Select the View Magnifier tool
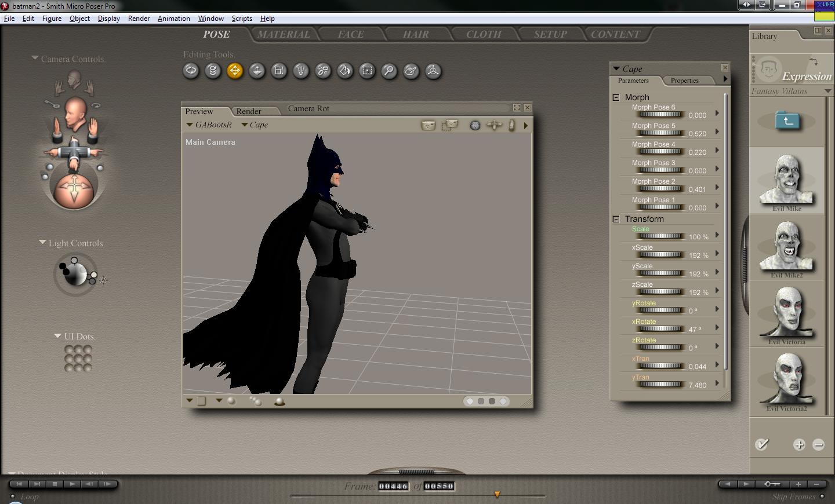Viewport: 835px width, 504px height. click(x=389, y=71)
